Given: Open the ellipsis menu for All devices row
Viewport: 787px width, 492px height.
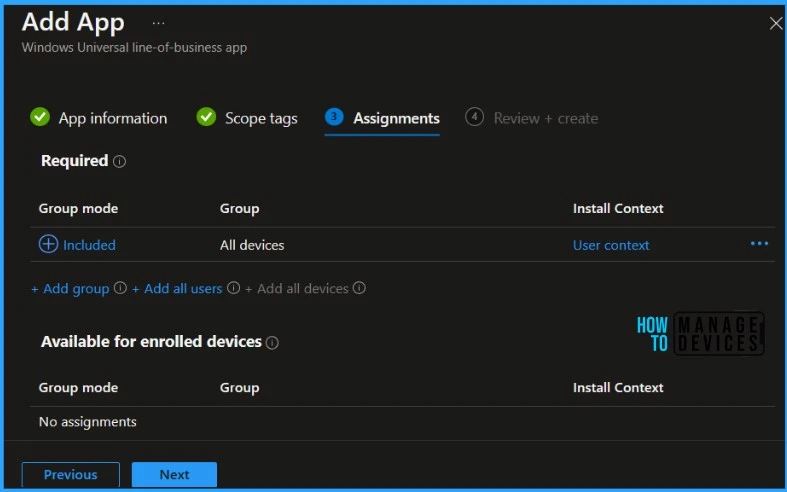Looking at the screenshot, I should [x=759, y=244].
